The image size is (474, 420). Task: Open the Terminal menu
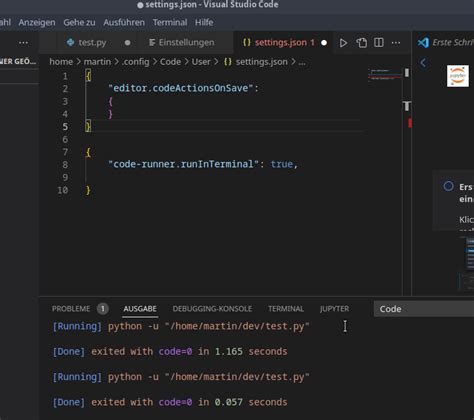click(x=170, y=22)
